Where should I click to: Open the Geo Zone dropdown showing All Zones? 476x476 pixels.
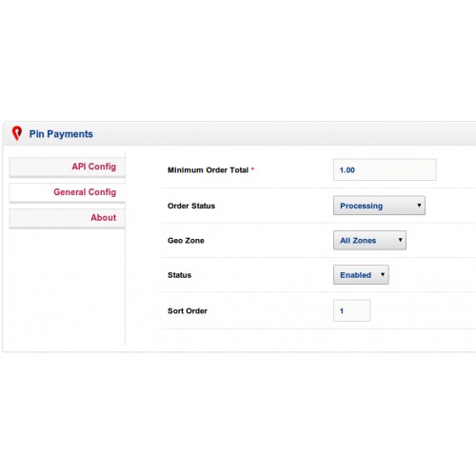point(369,240)
